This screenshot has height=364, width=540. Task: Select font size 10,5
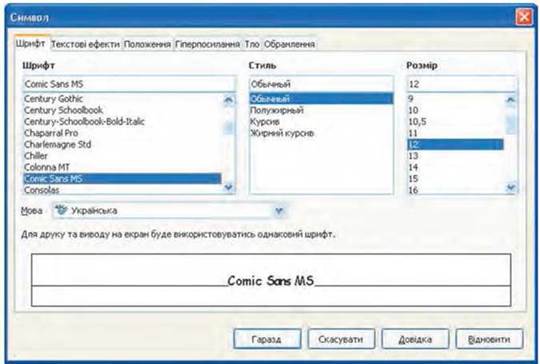456,122
